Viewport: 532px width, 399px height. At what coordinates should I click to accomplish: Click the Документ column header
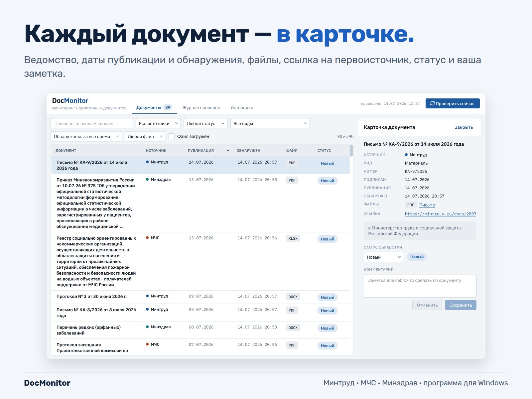click(x=66, y=151)
